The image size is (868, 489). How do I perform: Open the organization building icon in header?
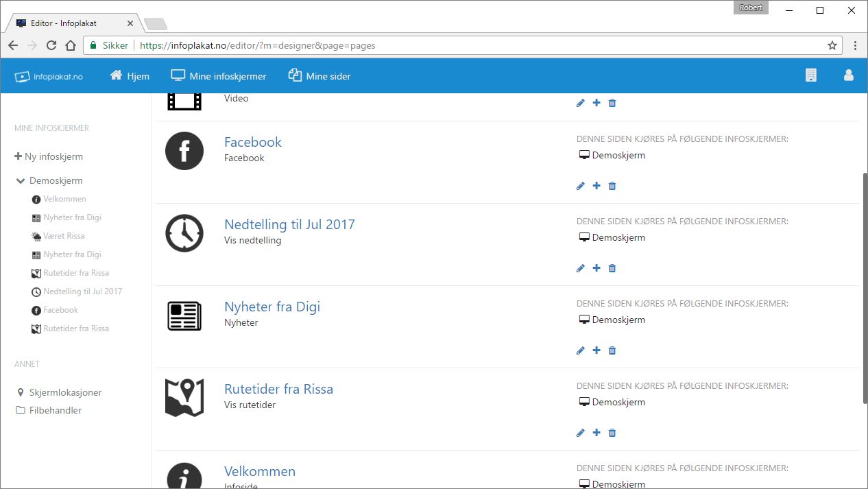pyautogui.click(x=811, y=75)
